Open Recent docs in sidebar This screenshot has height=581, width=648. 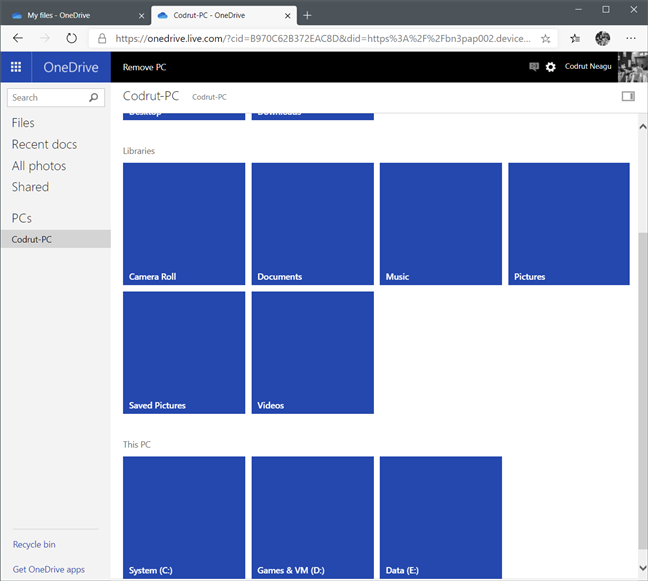(44, 144)
